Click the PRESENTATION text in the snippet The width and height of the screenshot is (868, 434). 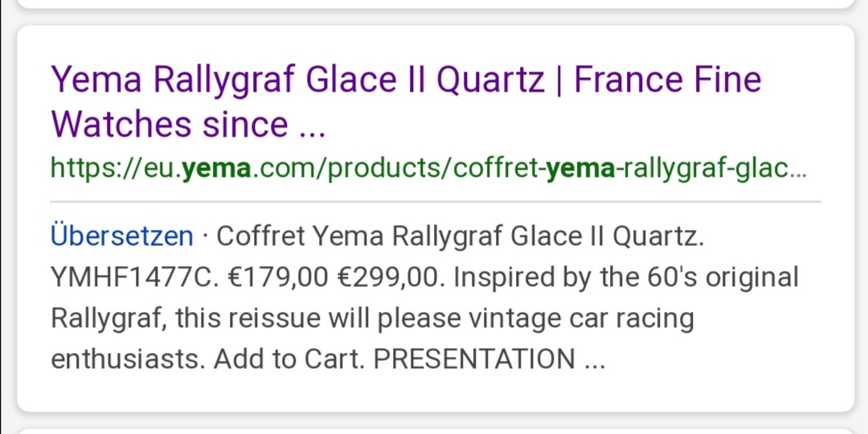pos(474,359)
